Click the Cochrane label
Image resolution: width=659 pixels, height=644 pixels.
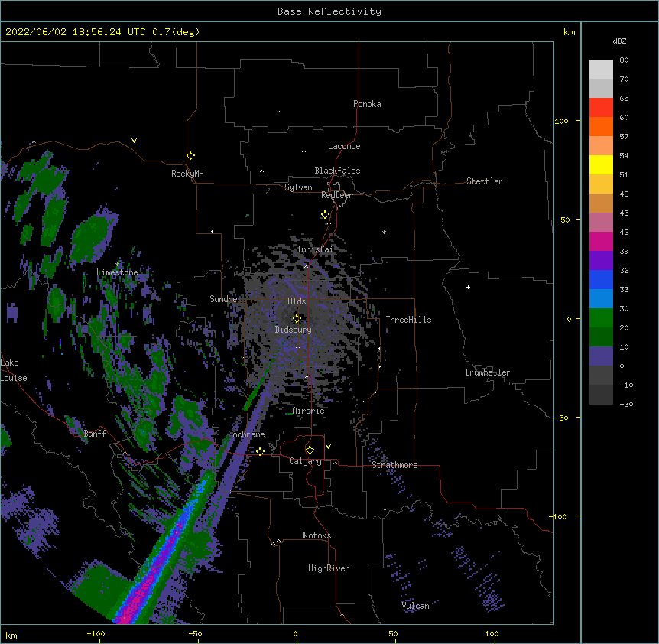tap(247, 434)
